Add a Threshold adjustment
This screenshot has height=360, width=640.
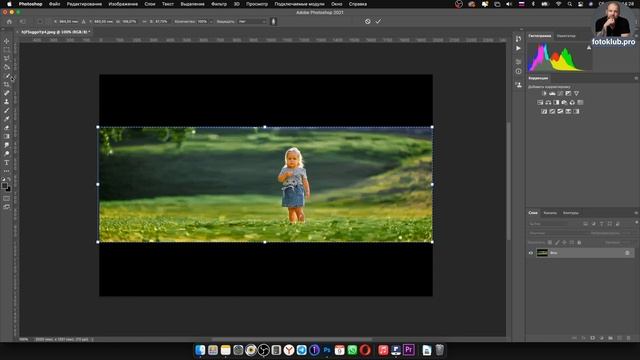(560, 111)
